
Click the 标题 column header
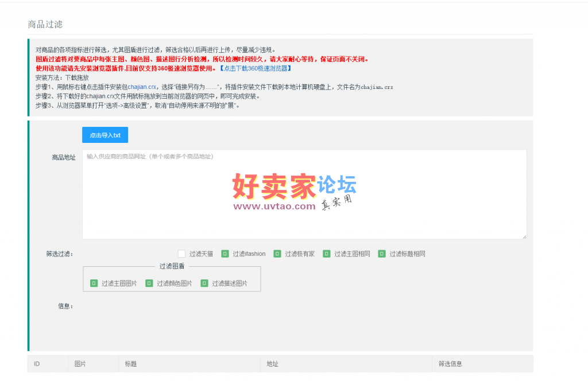131,364
